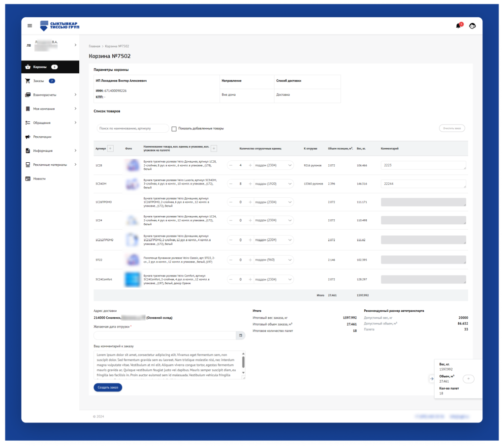Increase quantity for item 5С34ОМ

[250, 184]
